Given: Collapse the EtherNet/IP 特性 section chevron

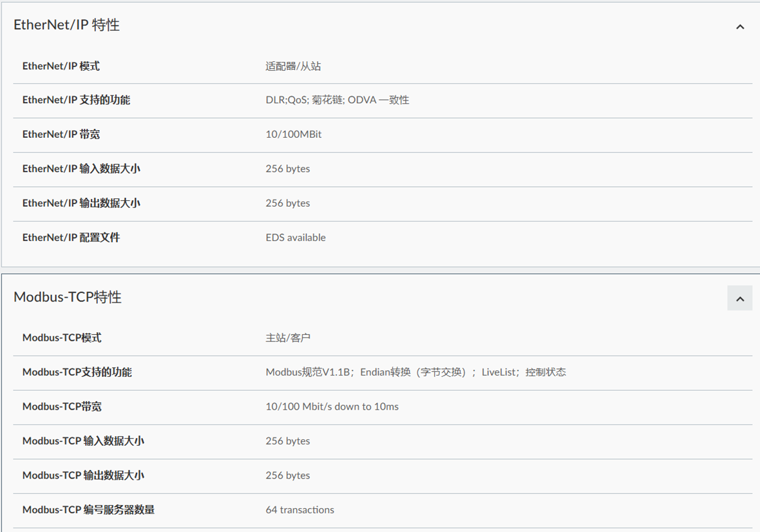Looking at the screenshot, I should [x=739, y=26].
